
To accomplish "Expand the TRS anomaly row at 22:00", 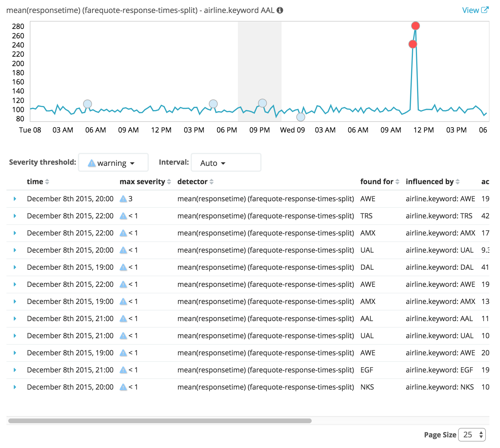I will coord(15,216).
